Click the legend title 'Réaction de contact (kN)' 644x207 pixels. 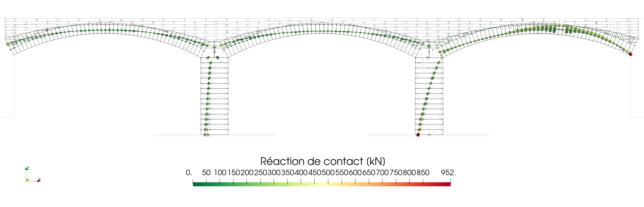pos(323,161)
